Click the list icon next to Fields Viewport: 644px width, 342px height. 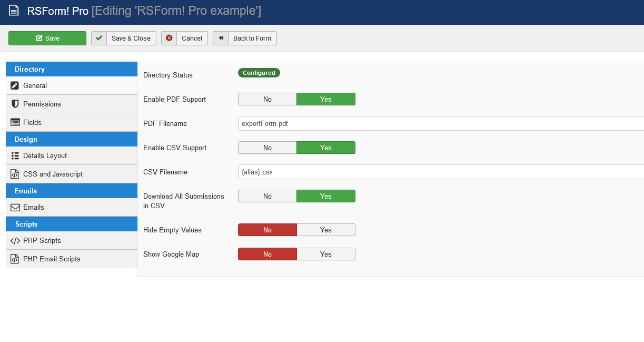tap(15, 122)
